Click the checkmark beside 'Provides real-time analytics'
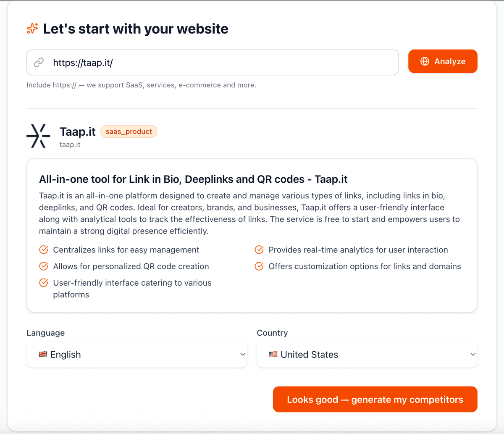504x434 pixels. [x=259, y=250]
